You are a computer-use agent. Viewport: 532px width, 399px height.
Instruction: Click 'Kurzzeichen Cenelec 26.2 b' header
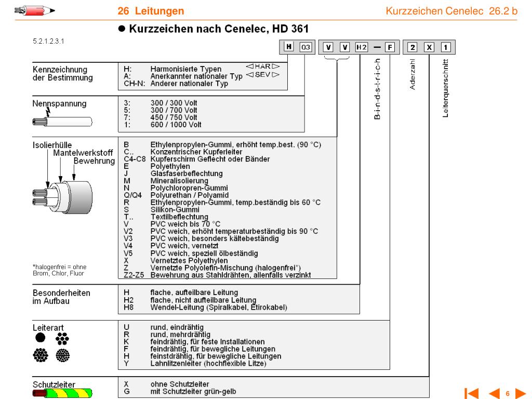[x=451, y=11]
